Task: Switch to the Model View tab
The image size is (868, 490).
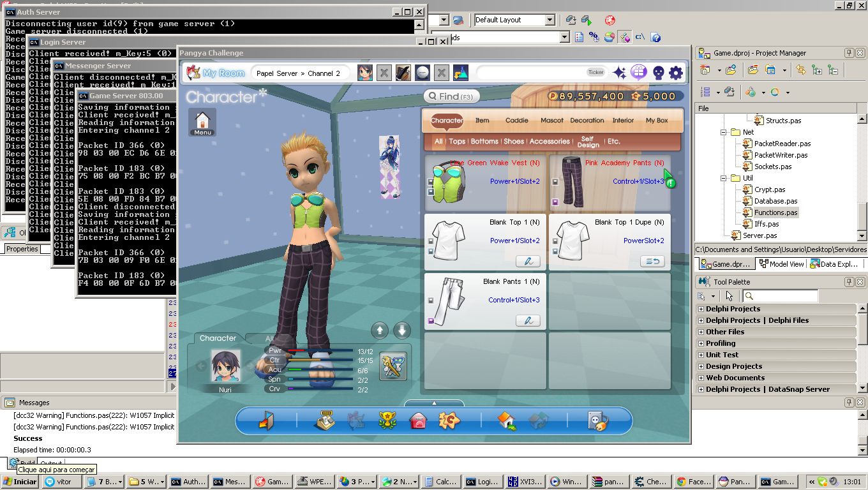Action: point(781,264)
